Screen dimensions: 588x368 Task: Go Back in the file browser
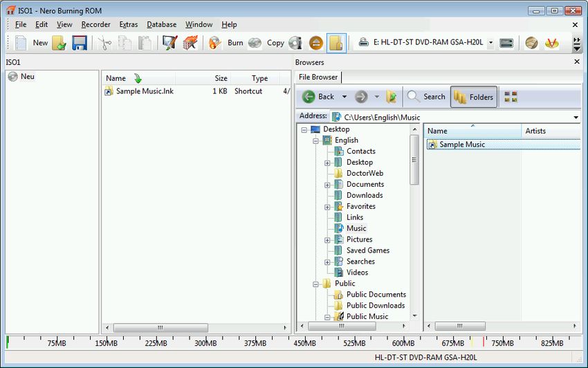(x=318, y=97)
